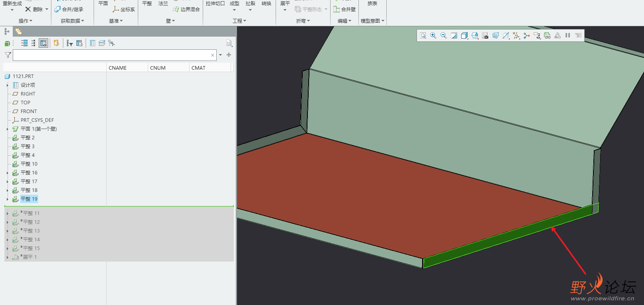Open the search field dropdown arrow

[x=221, y=55]
